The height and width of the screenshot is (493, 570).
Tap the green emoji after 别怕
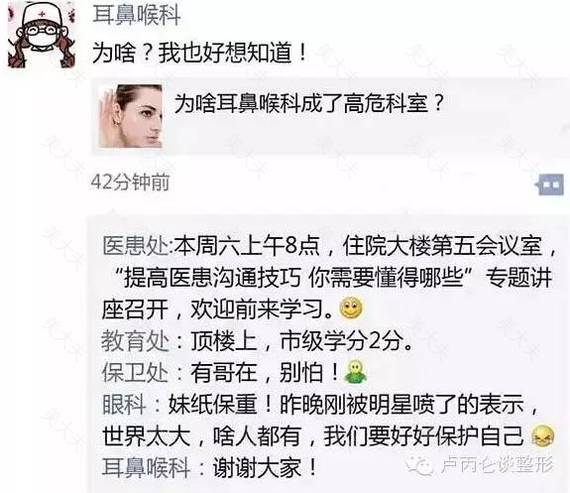coord(355,372)
